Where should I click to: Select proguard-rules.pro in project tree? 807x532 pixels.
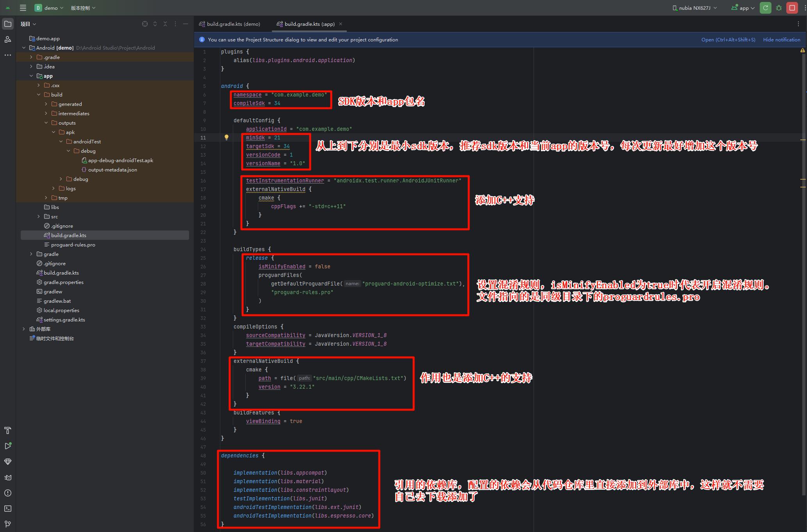pos(73,245)
